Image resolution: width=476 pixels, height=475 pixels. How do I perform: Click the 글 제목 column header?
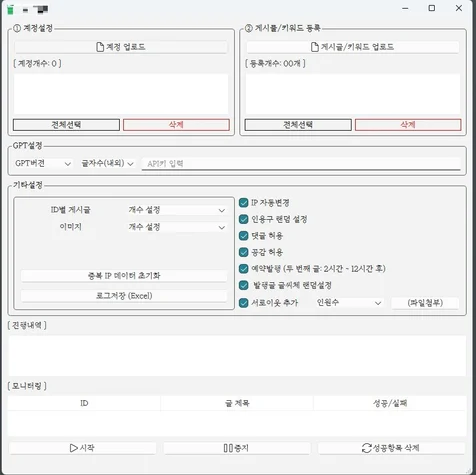tap(237, 403)
